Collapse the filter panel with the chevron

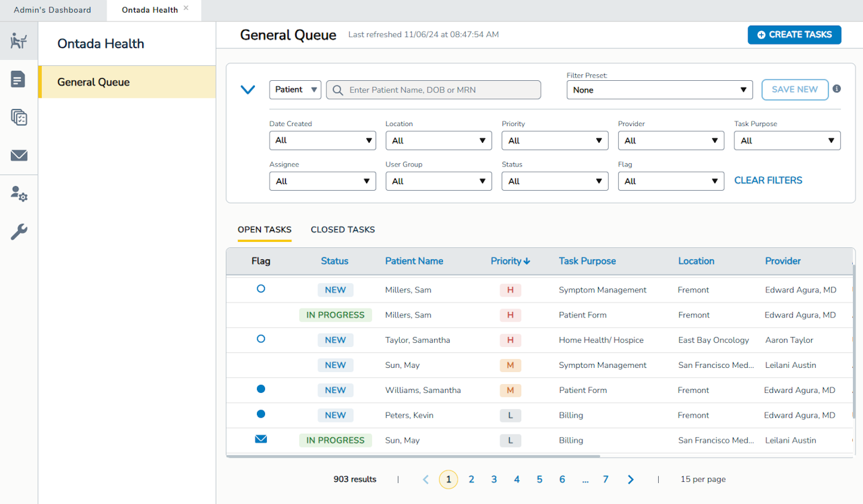click(248, 90)
